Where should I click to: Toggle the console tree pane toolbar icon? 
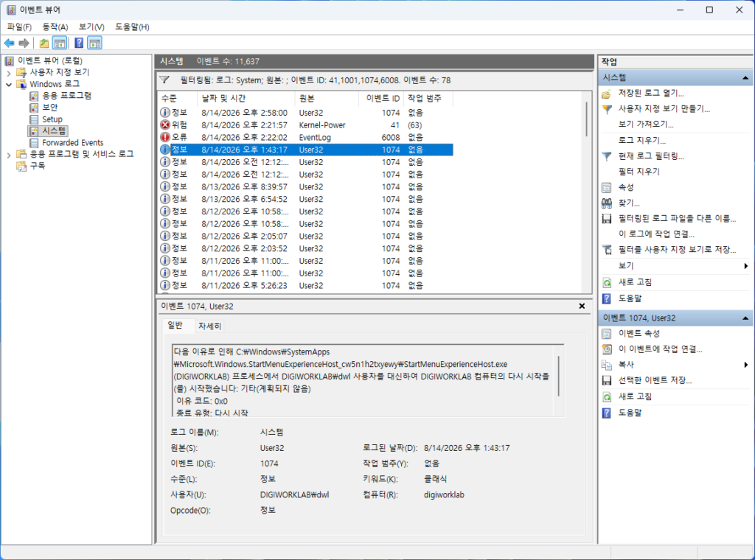[60, 43]
